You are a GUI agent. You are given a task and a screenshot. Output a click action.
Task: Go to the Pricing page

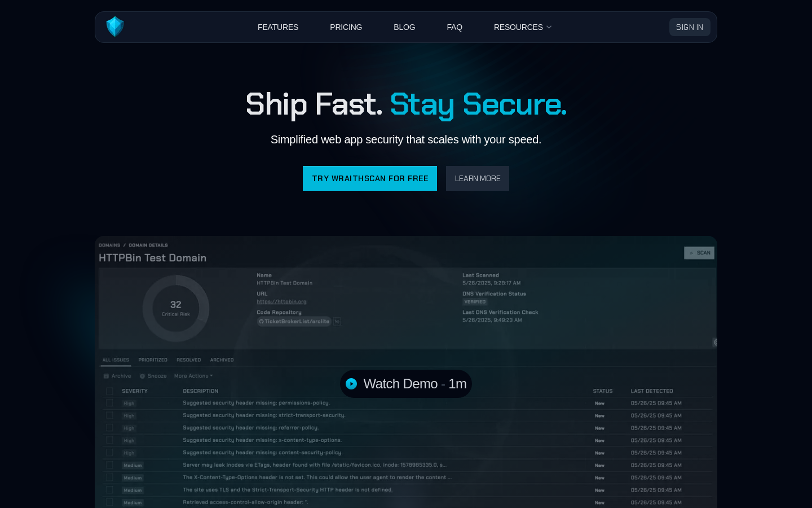point(346,27)
